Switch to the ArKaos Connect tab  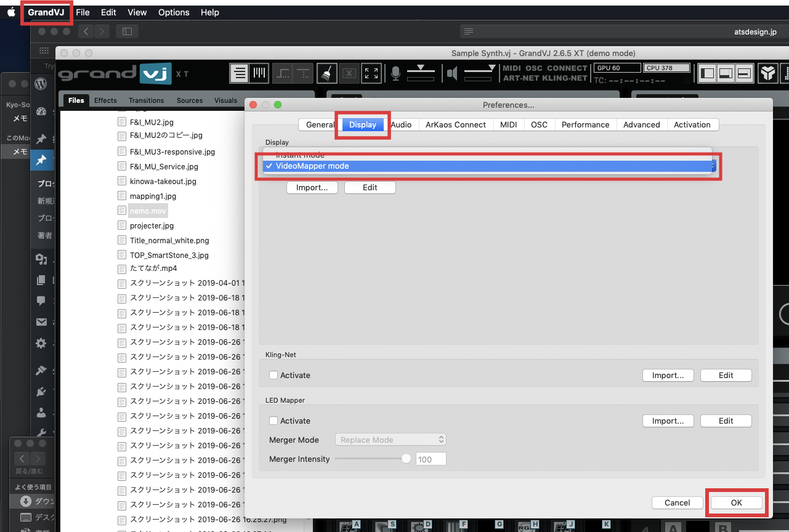point(456,124)
